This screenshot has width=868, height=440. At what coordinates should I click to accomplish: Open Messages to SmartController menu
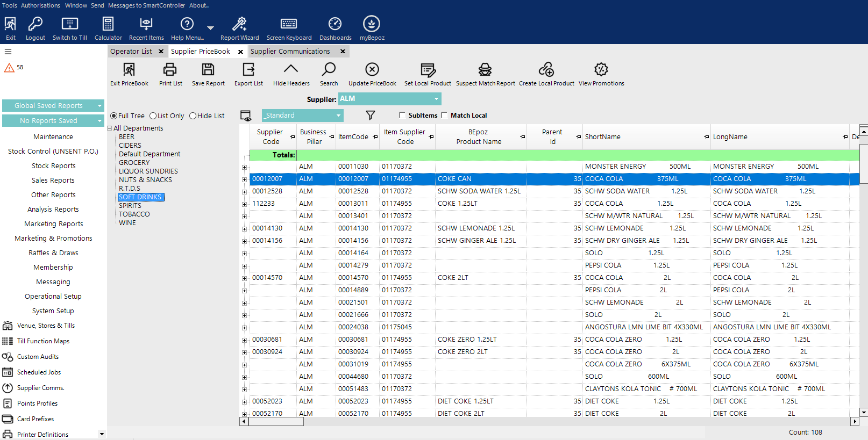(146, 5)
